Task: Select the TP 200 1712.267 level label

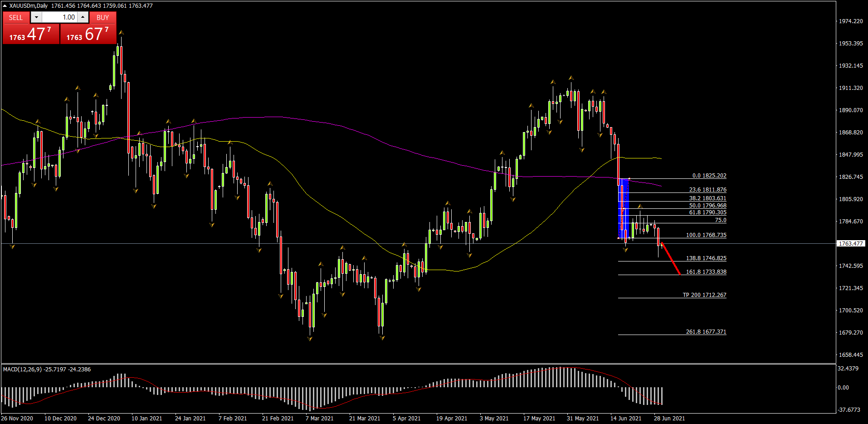Action: pyautogui.click(x=704, y=295)
